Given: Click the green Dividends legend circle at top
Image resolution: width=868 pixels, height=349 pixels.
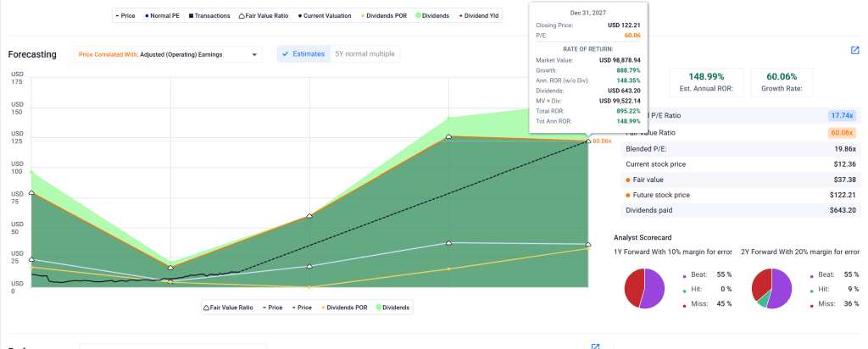Looking at the screenshot, I should [x=419, y=15].
